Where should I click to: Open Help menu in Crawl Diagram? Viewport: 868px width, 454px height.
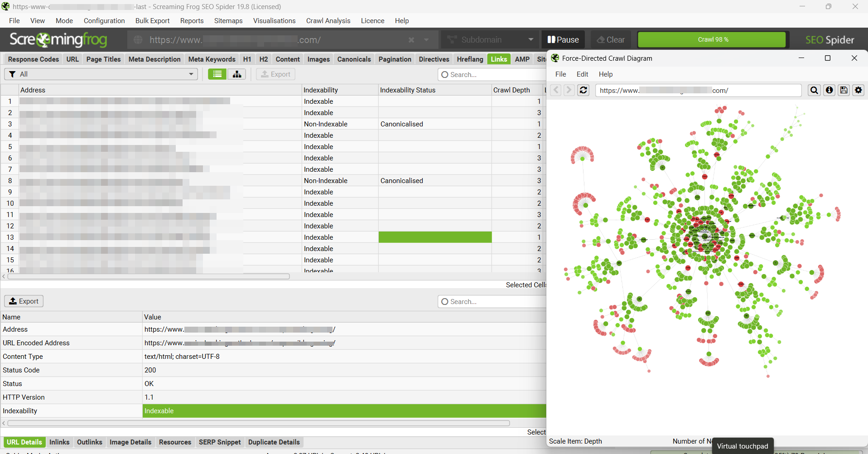[606, 74]
